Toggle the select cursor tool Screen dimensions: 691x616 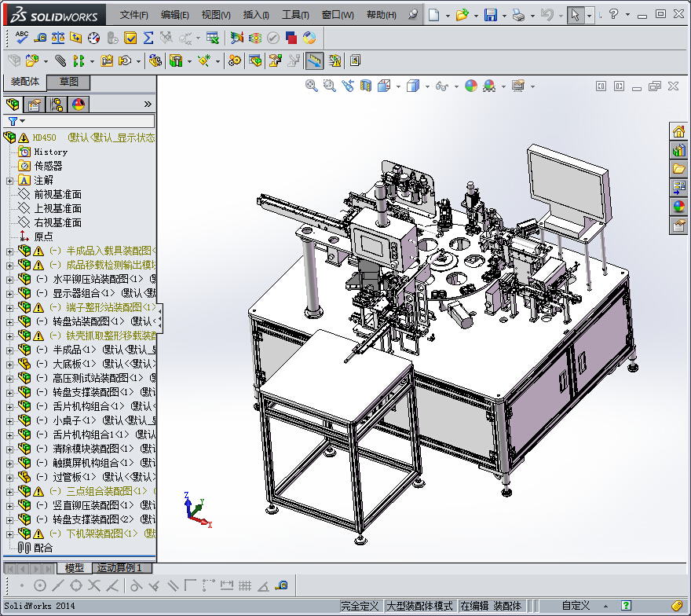point(576,15)
